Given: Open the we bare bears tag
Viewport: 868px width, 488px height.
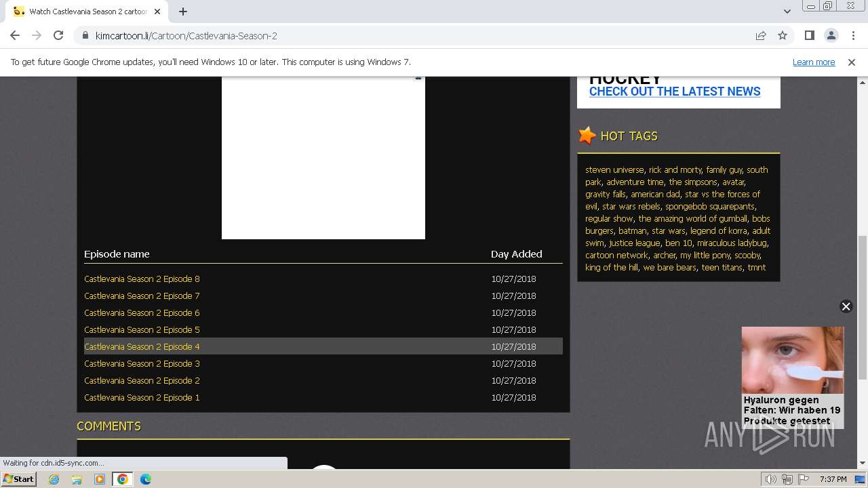Looking at the screenshot, I should 669,268.
